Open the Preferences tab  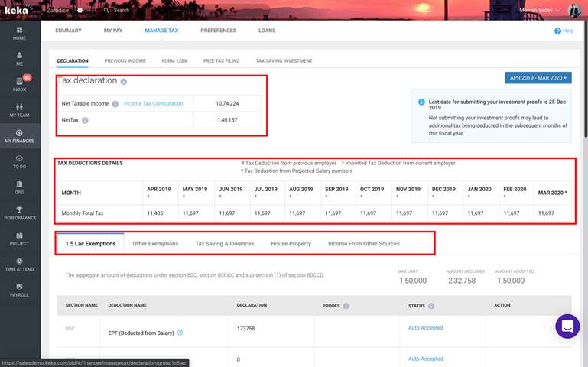(218, 31)
